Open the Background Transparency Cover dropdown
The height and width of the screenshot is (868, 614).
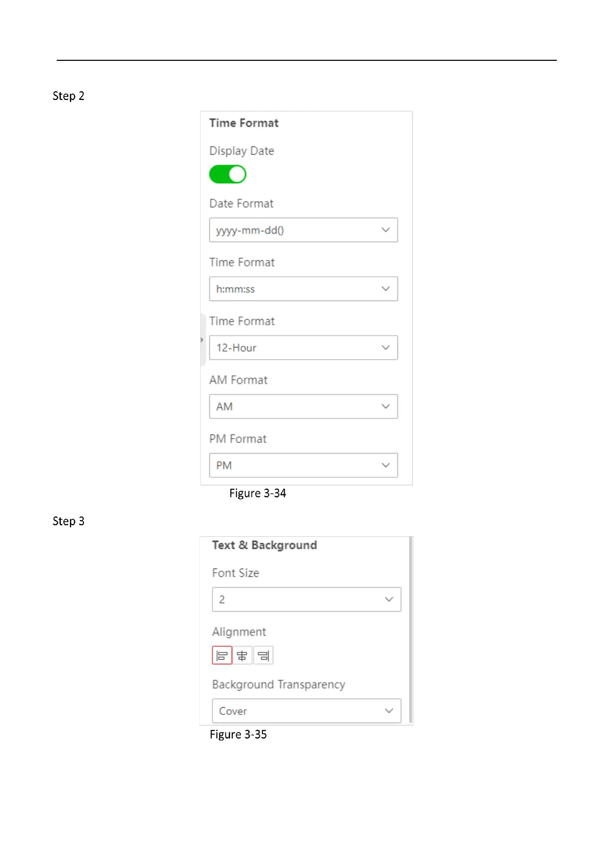click(306, 711)
